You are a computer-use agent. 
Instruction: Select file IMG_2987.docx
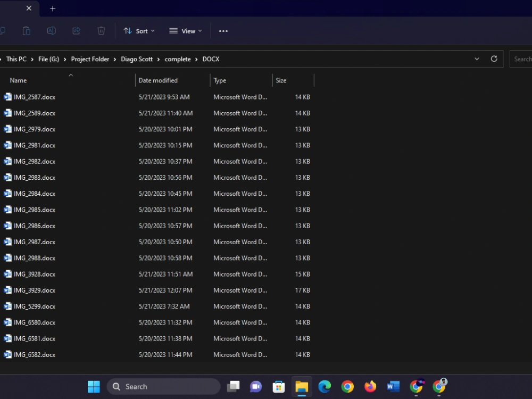pyautogui.click(x=34, y=242)
